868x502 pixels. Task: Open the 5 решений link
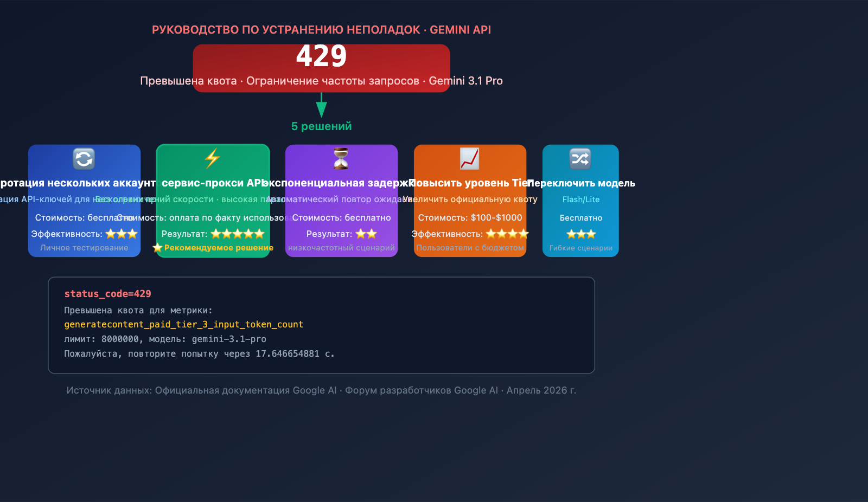[x=322, y=126]
